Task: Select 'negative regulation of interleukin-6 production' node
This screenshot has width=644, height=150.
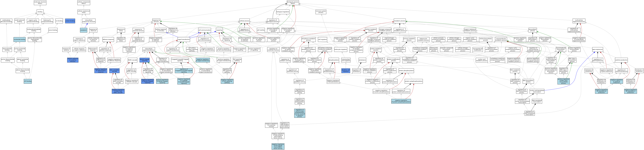Action: [602, 91]
